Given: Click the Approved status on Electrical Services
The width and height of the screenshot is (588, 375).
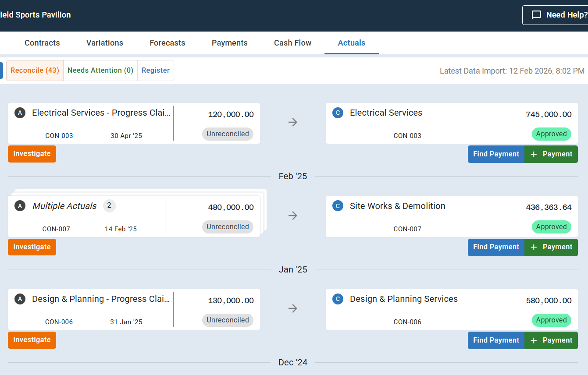Looking at the screenshot, I should (551, 134).
